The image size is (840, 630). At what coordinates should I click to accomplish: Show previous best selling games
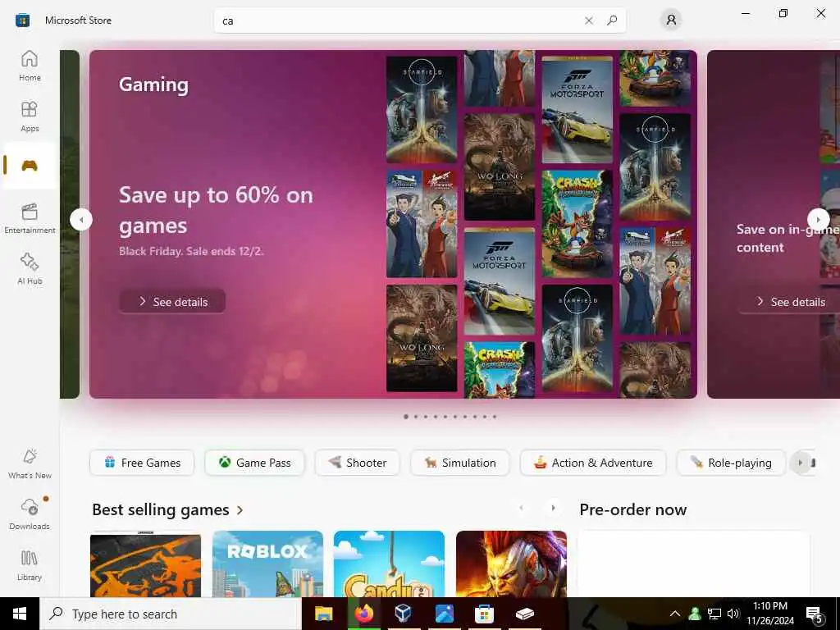[x=521, y=508]
